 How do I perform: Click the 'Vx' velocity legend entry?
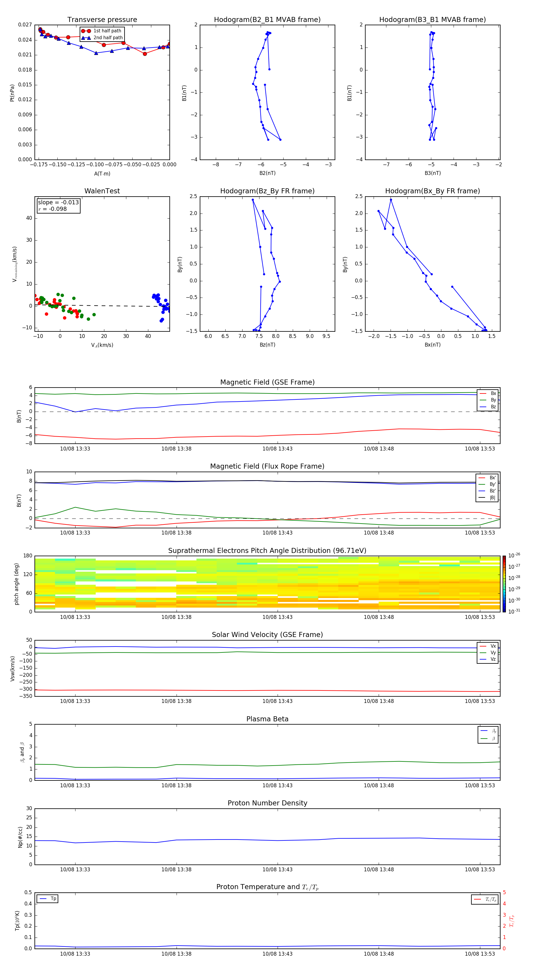488,646
